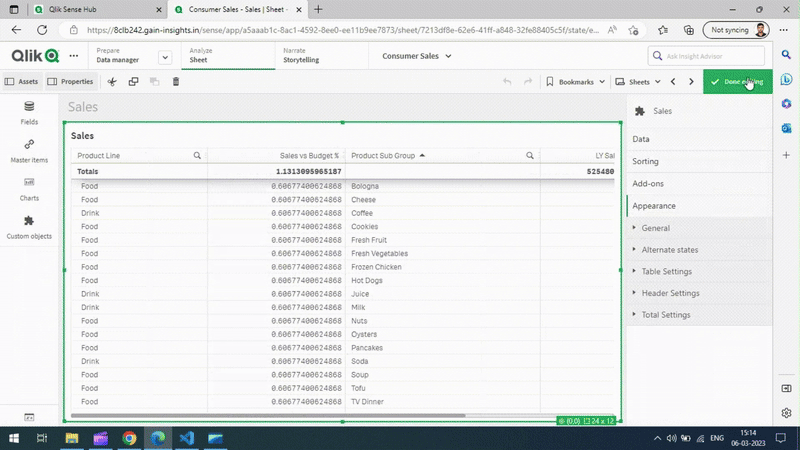Open Windows Start menu

[x=14, y=438]
